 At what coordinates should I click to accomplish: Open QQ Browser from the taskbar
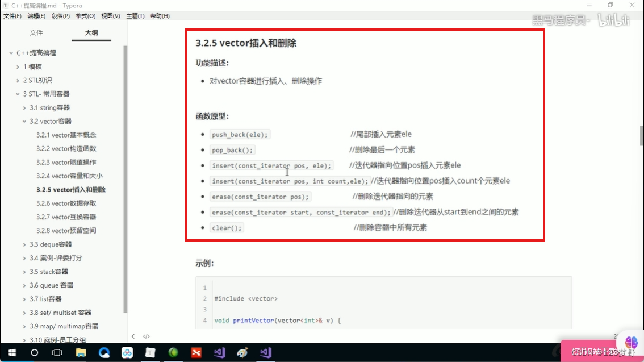point(104,352)
